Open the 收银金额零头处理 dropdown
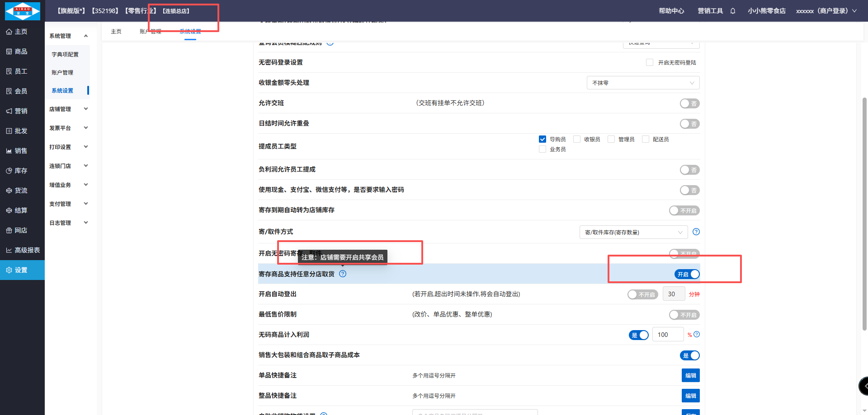Viewport: 868px width, 415px height. [643, 83]
